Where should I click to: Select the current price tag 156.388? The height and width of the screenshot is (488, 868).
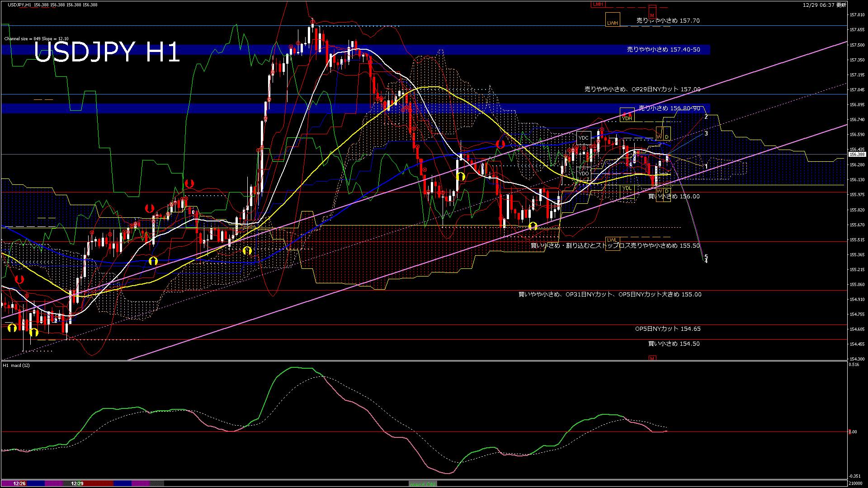(x=857, y=155)
